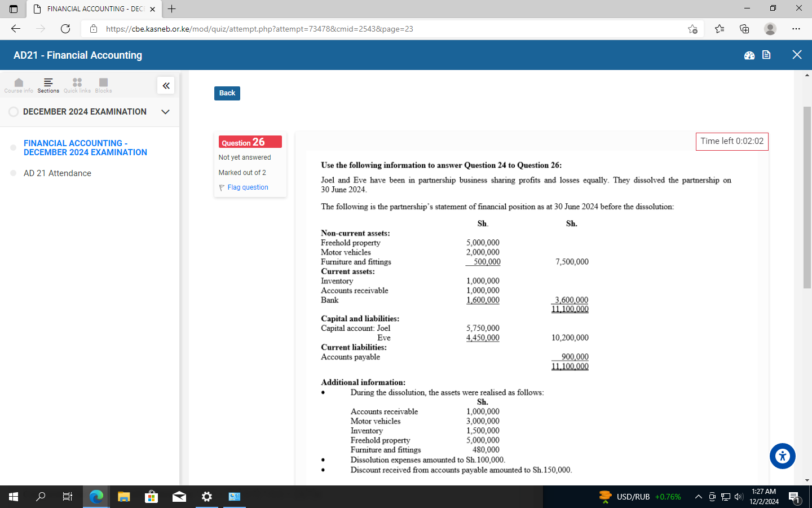Open the notification center icon
The image size is (812, 508).
[795, 497]
